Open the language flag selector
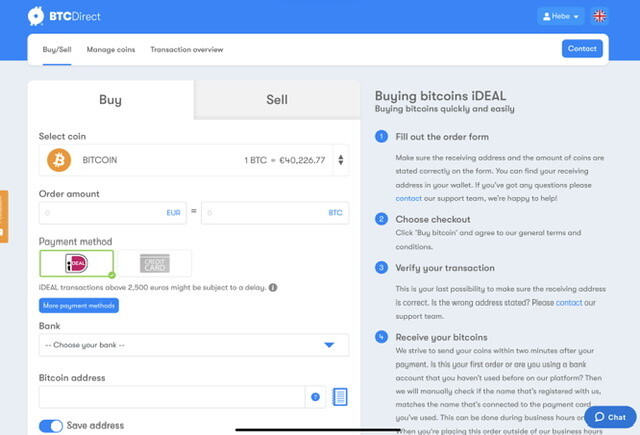This screenshot has height=435, width=640. tap(599, 16)
